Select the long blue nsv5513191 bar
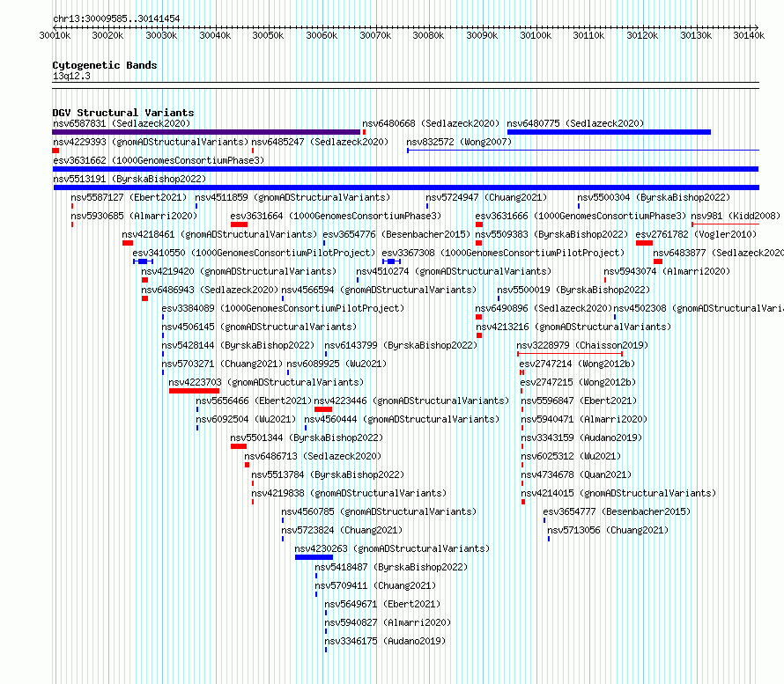Viewport: 784px width, 684px height. tap(406, 188)
